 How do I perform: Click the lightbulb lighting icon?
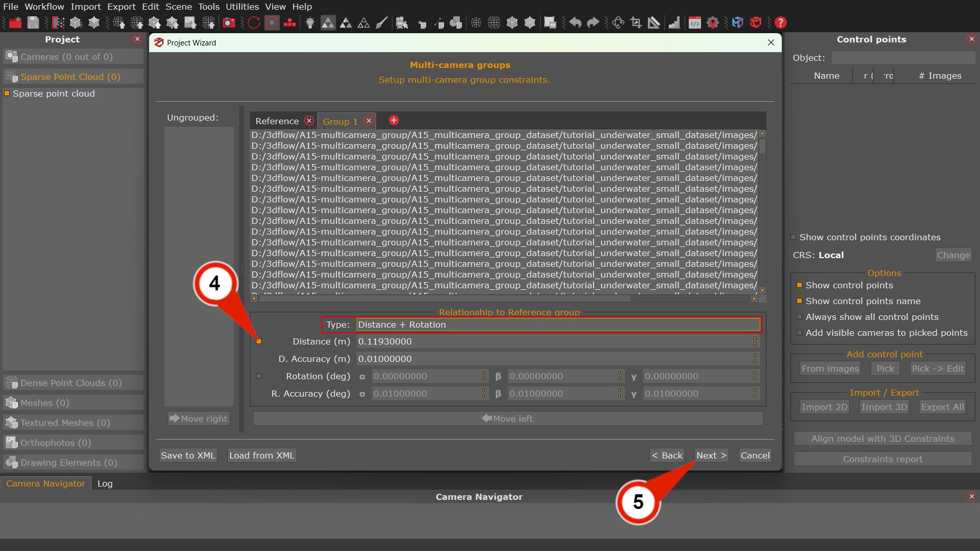310,22
